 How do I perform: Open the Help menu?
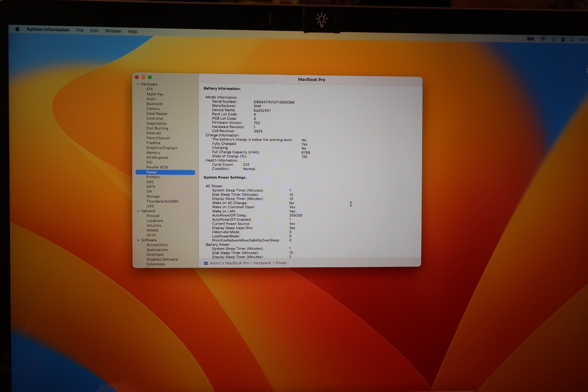click(x=132, y=32)
